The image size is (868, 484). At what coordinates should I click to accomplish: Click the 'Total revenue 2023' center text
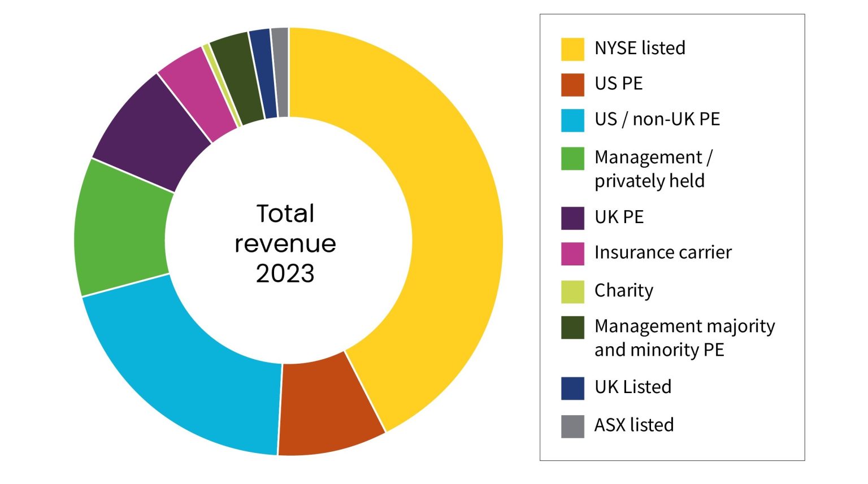[x=285, y=243]
